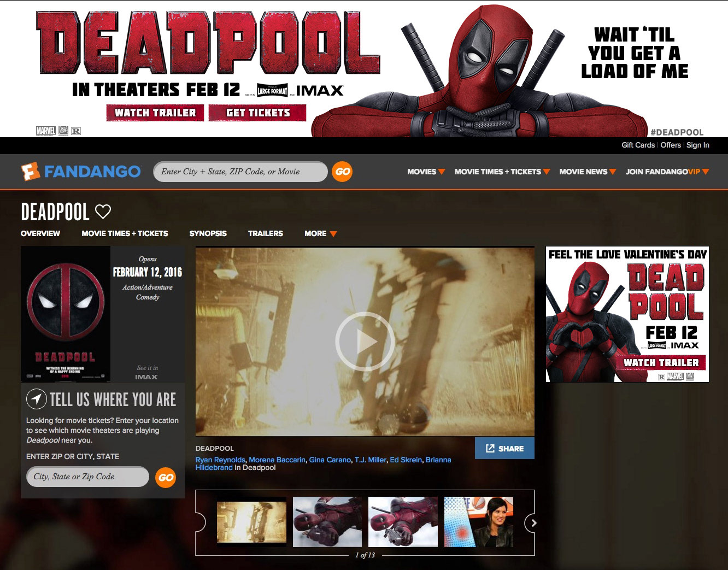Favorite Deadpool with the heart icon
This screenshot has height=570, width=728.
(x=103, y=211)
